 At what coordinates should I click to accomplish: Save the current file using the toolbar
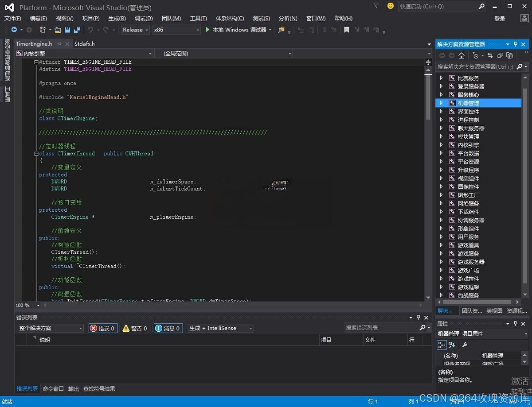click(x=67, y=30)
